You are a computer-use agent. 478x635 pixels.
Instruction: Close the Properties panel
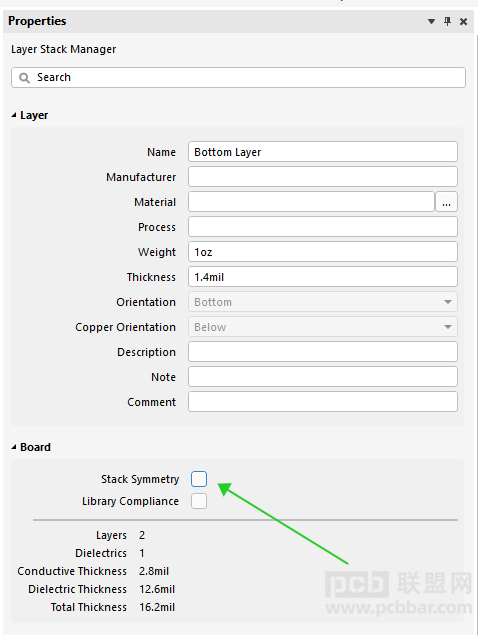pos(463,21)
